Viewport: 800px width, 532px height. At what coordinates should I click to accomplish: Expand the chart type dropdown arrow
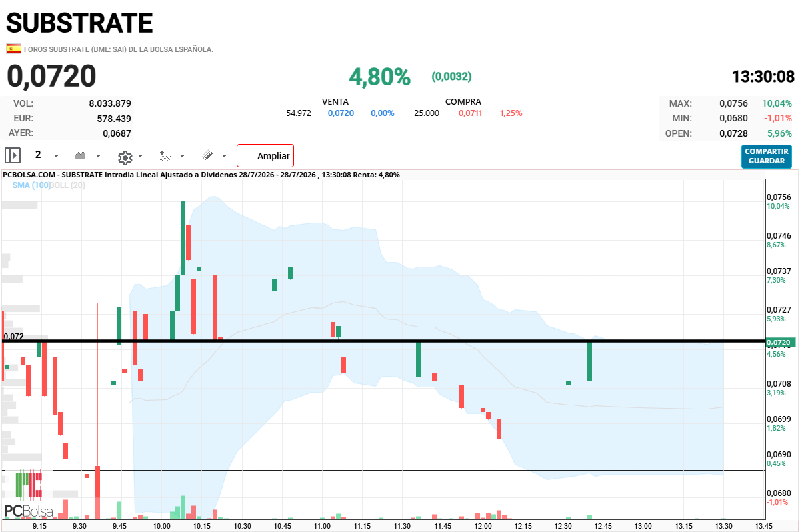pyautogui.click(x=99, y=156)
